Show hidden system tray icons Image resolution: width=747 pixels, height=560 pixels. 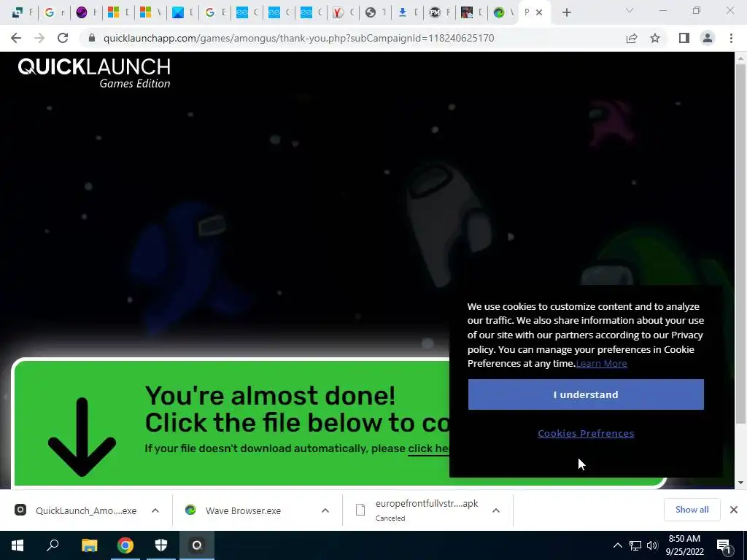(617, 545)
